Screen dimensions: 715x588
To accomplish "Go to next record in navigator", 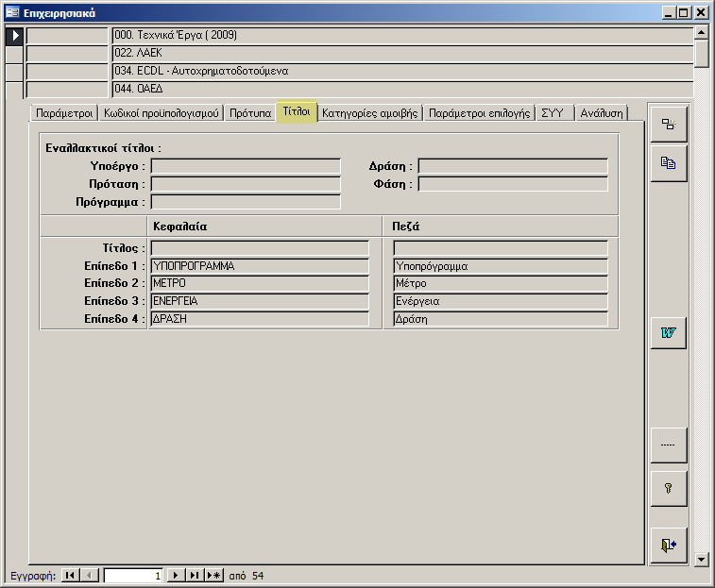I will (175, 575).
